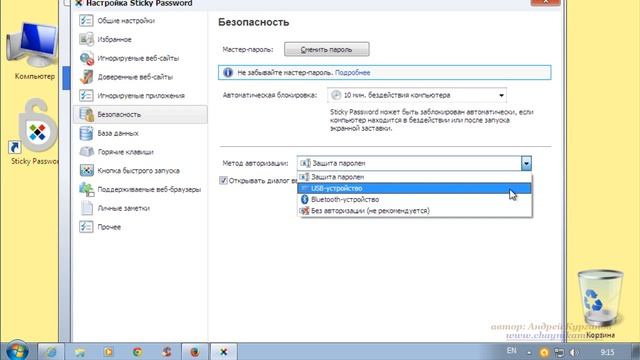
Task: Select the Кнопка быстрого запуска icon
Action: tap(86, 171)
